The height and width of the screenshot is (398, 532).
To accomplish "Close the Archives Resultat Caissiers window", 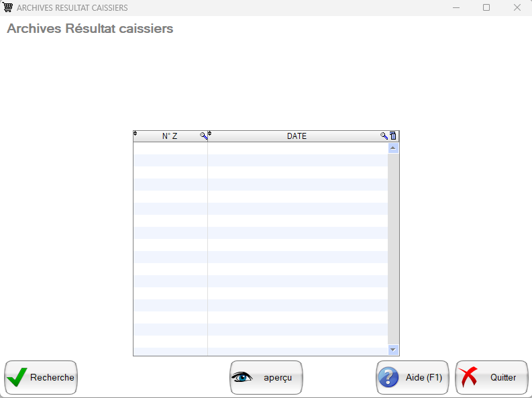I will 517,7.
